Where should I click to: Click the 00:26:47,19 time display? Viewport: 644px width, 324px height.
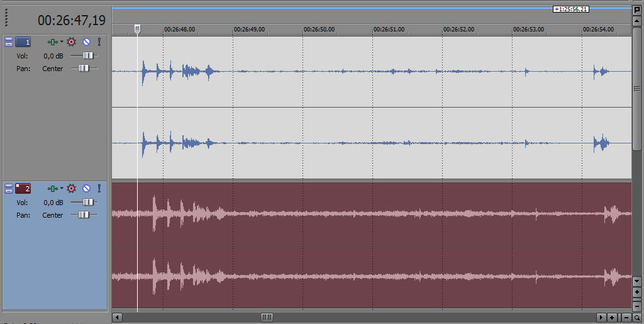72,20
